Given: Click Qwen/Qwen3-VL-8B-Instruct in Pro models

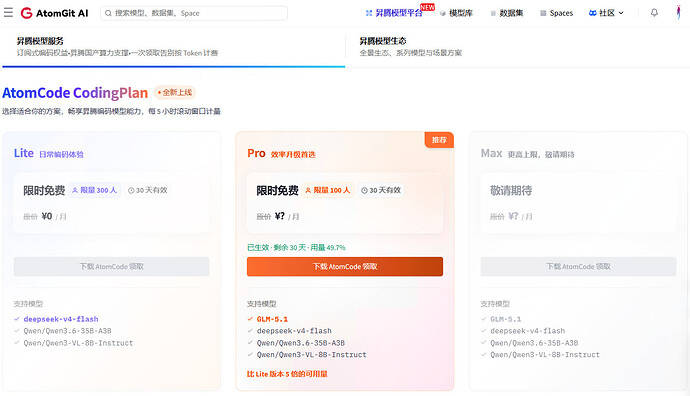Looking at the screenshot, I should tap(312, 355).
